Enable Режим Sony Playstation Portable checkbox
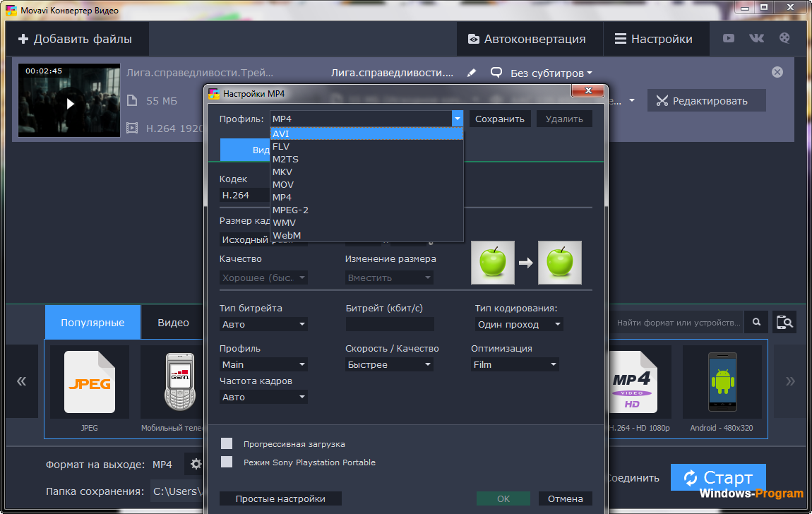Image resolution: width=812 pixels, height=514 pixels. click(227, 462)
